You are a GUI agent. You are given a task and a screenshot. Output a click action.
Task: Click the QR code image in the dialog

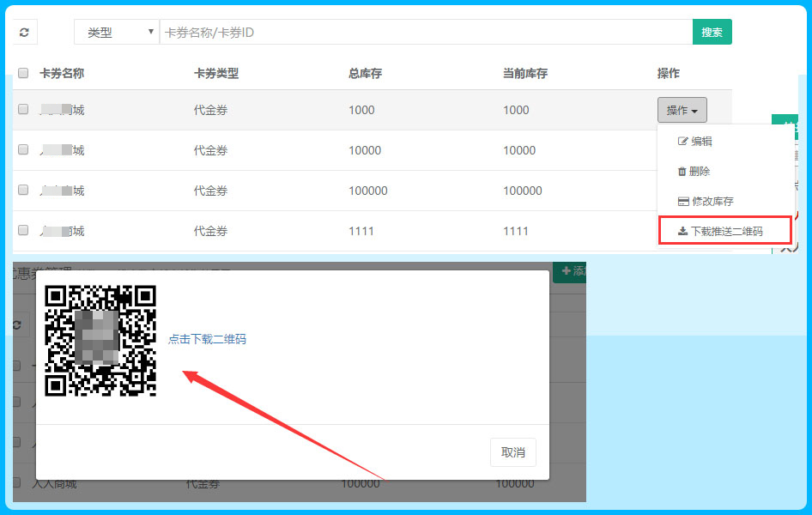100,341
